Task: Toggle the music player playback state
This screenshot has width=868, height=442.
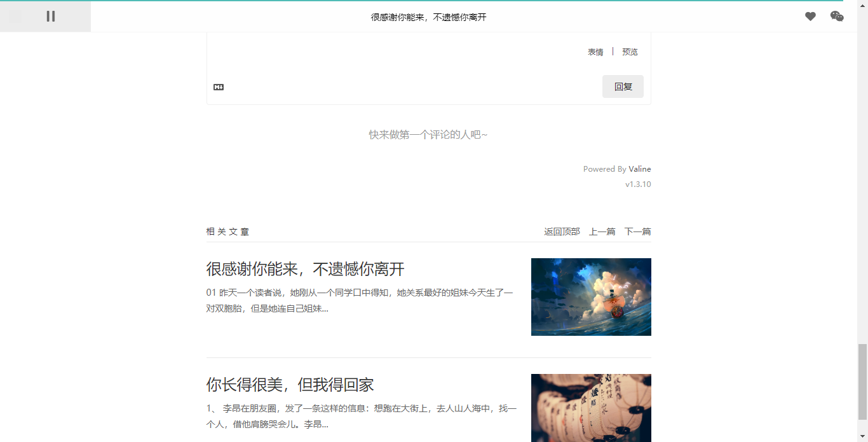Action: (x=50, y=17)
